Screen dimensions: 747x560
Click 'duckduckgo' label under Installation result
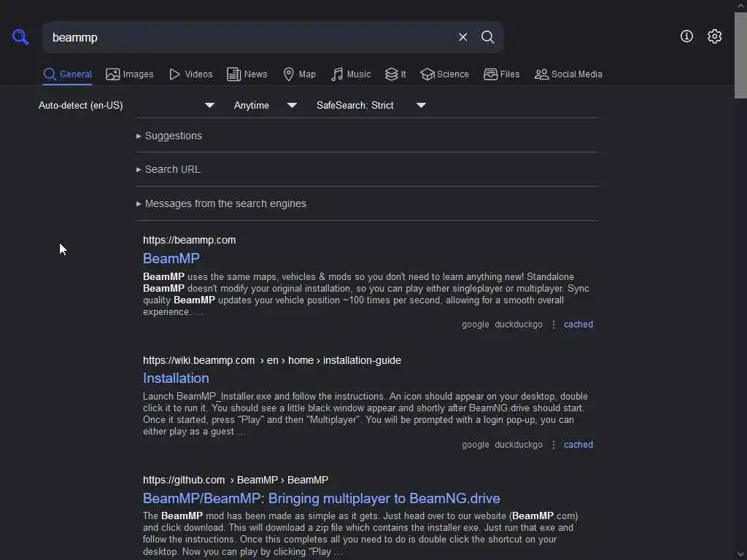pos(519,445)
